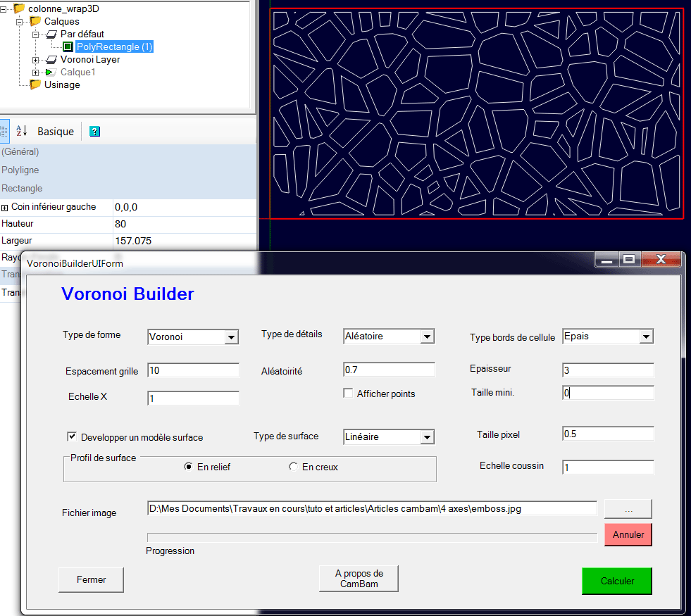This screenshot has height=616, width=691.
Task: Open the Type de détails dropdown
Action: tap(427, 337)
